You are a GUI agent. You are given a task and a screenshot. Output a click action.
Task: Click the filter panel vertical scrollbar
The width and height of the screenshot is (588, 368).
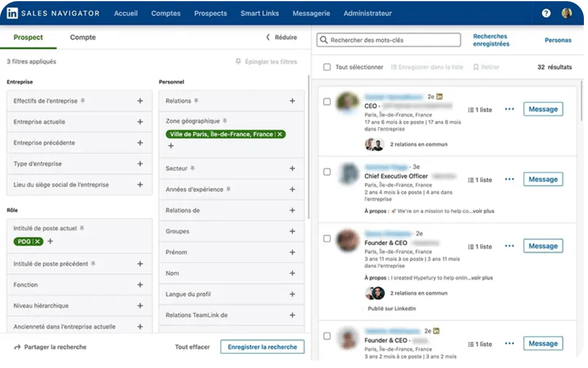309,146
